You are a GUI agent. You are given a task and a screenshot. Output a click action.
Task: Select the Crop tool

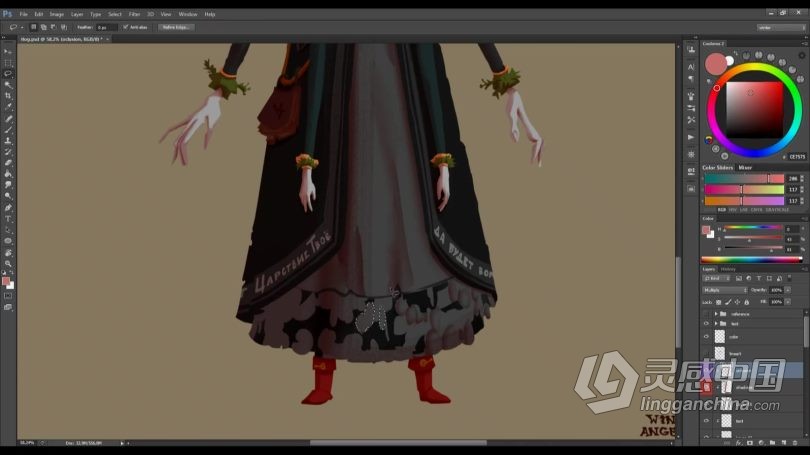pyautogui.click(x=8, y=96)
